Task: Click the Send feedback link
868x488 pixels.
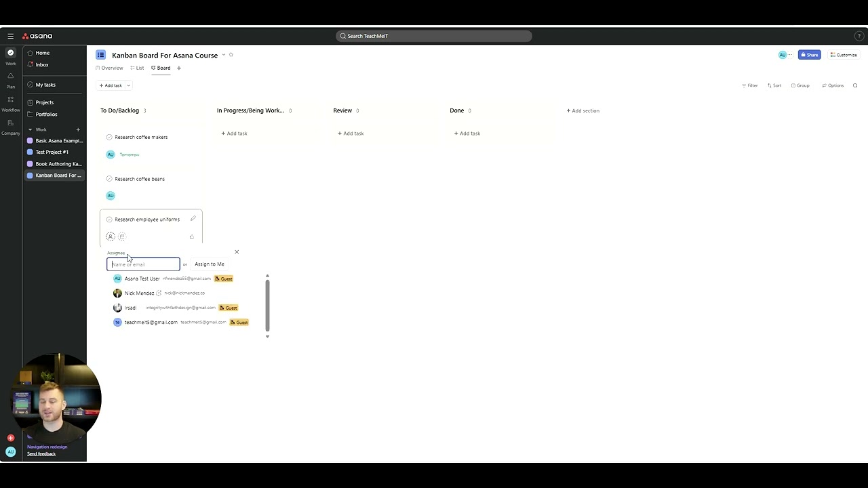Action: (41, 454)
